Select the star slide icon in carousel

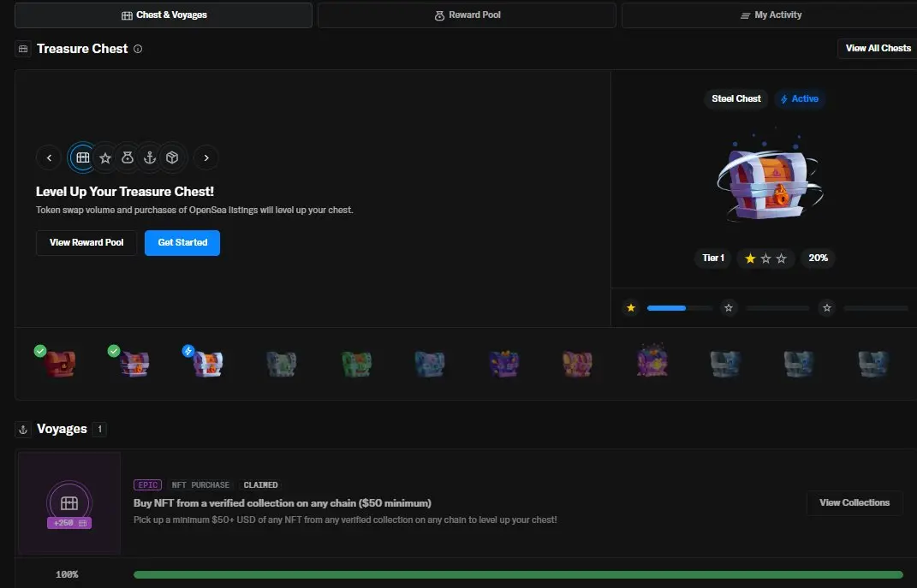[105, 157]
